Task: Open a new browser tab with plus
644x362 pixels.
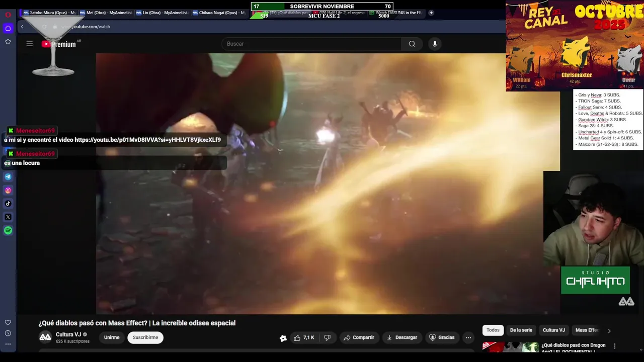Action: 431,13
